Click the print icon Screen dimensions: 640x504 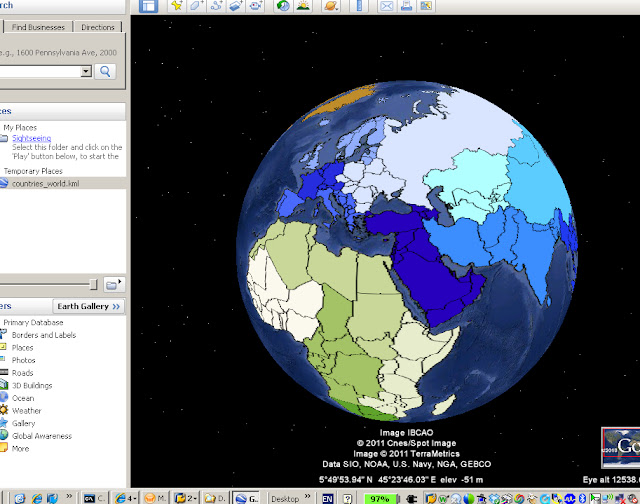point(406,6)
